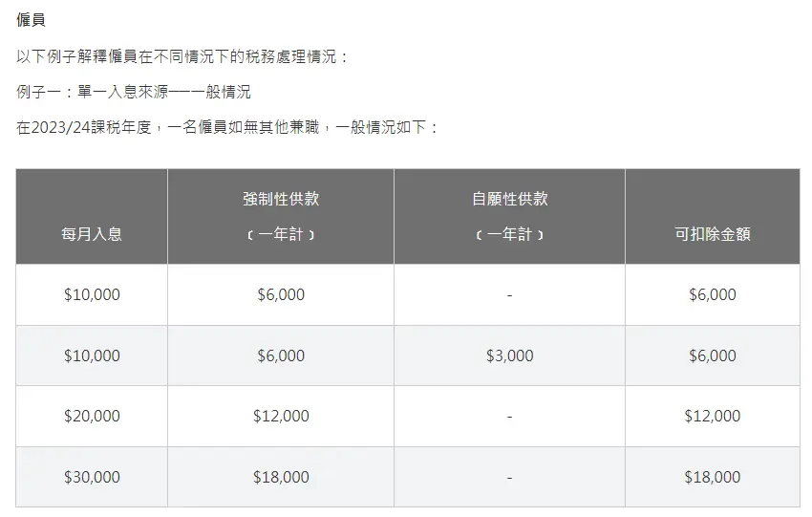The height and width of the screenshot is (517, 812).
Task: Click the first row $10,000 income cell
Action: [92, 294]
